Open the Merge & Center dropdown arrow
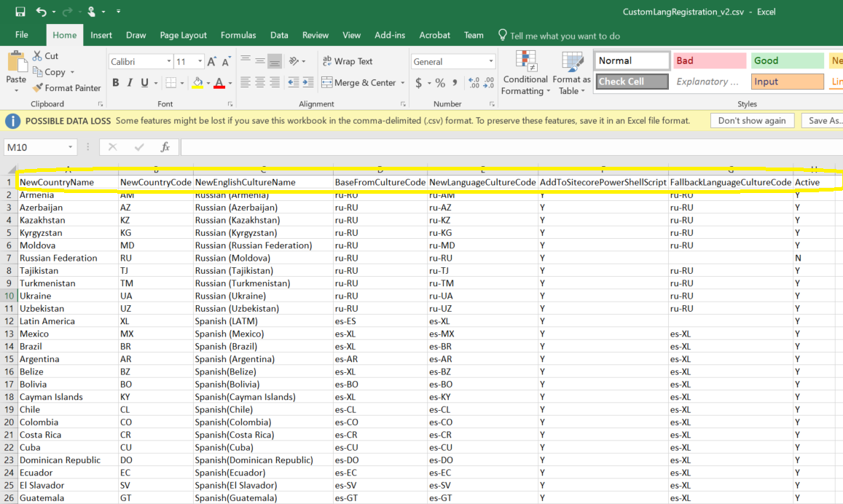This screenshot has width=843, height=504. click(403, 83)
